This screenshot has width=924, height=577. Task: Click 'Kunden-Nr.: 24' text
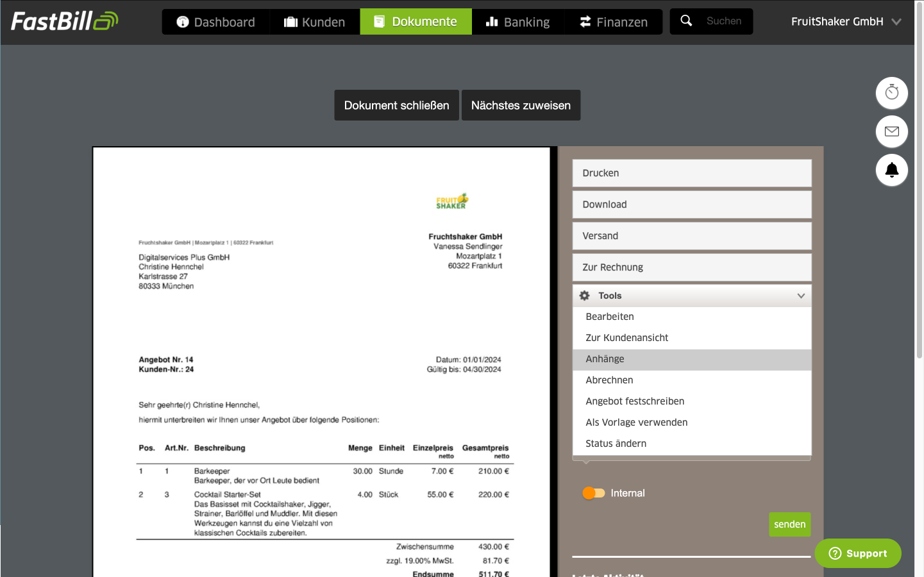(x=166, y=369)
